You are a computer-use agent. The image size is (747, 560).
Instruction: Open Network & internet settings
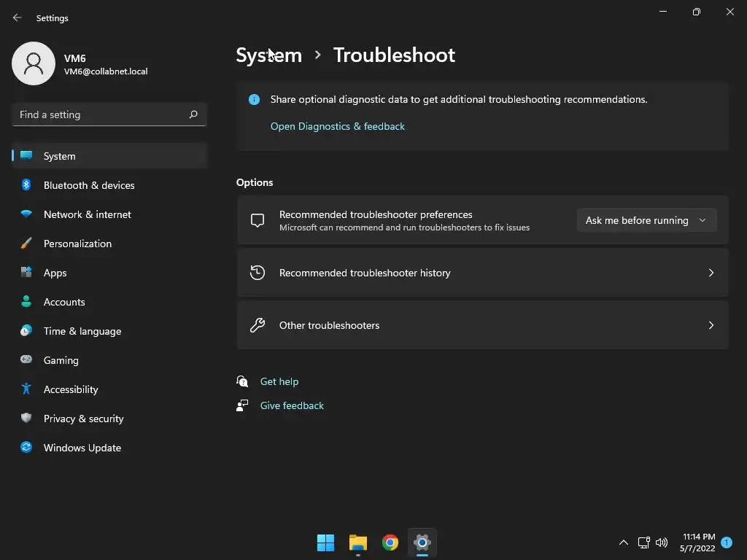[109, 214]
